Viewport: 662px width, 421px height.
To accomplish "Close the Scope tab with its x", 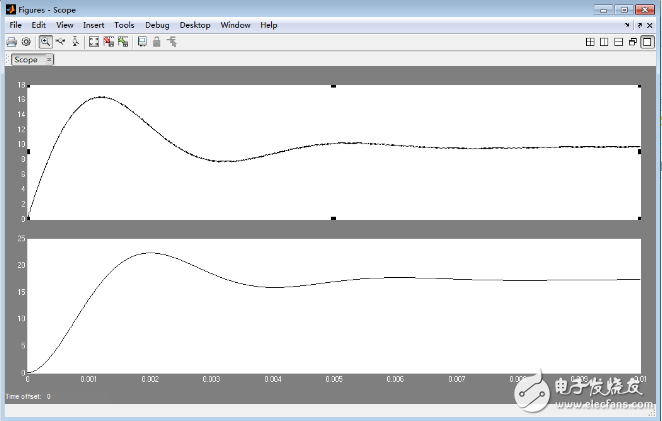I will tap(47, 60).
